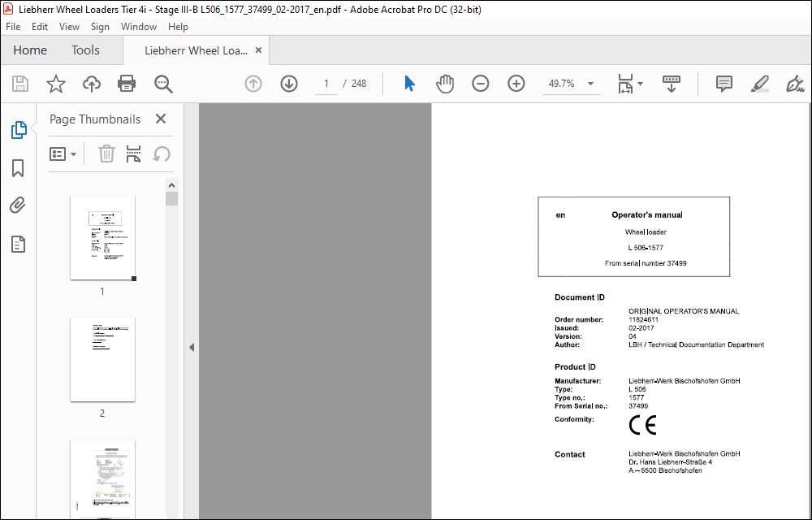Viewport: 812px width, 520px height.
Task: Open the View menu
Action: click(69, 27)
